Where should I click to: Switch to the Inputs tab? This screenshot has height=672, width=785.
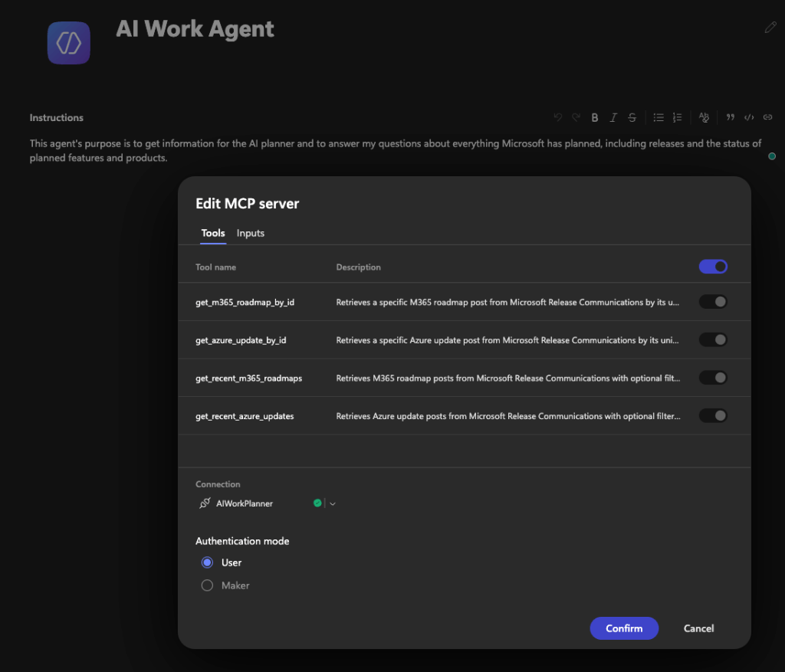click(x=251, y=233)
